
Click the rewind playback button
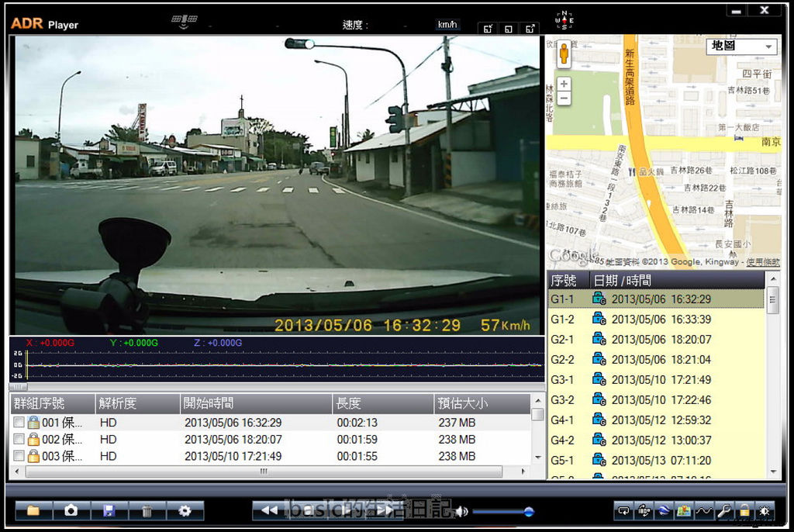point(269,510)
